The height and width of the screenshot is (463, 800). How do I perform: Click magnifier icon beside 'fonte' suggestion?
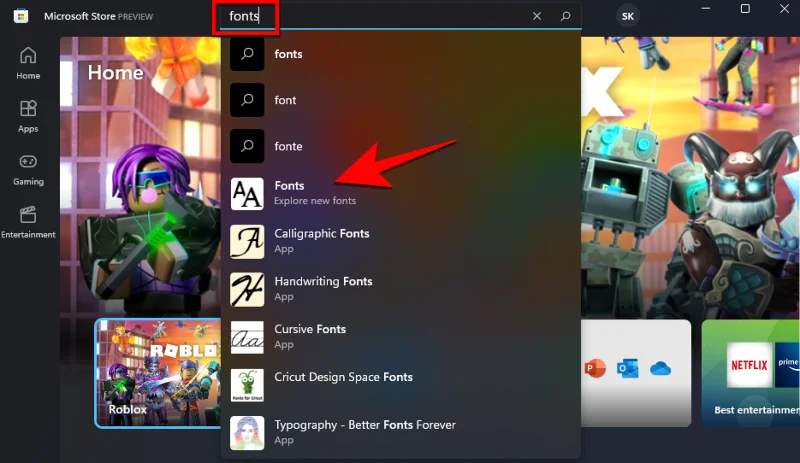coord(247,146)
